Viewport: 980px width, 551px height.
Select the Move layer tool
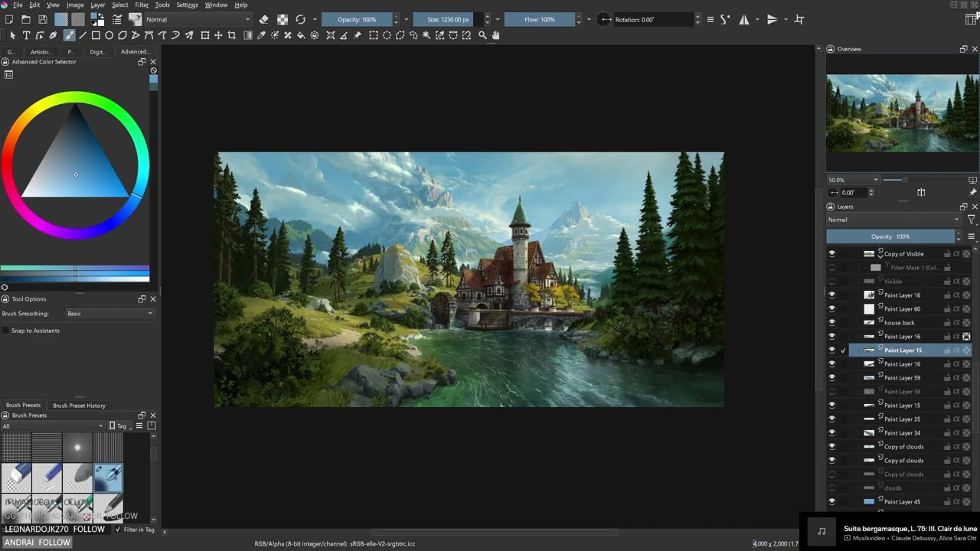coord(218,35)
